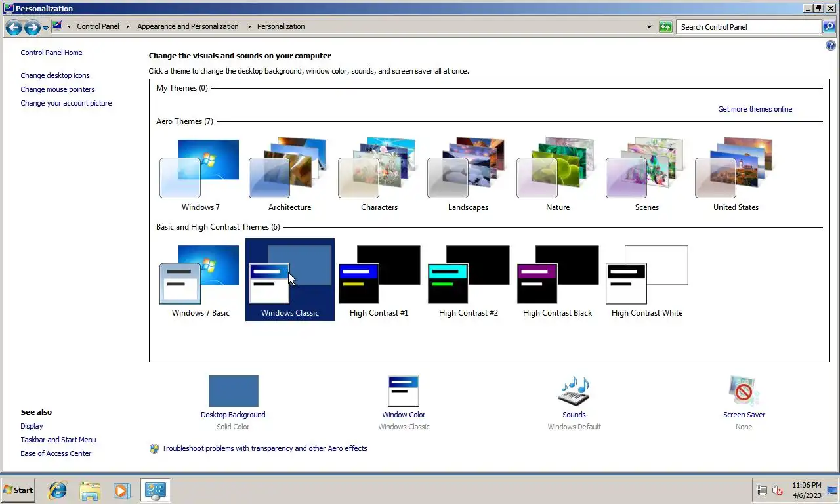This screenshot has width=840, height=504.
Task: Select the Windows 7 Aero theme
Action: coord(200,175)
